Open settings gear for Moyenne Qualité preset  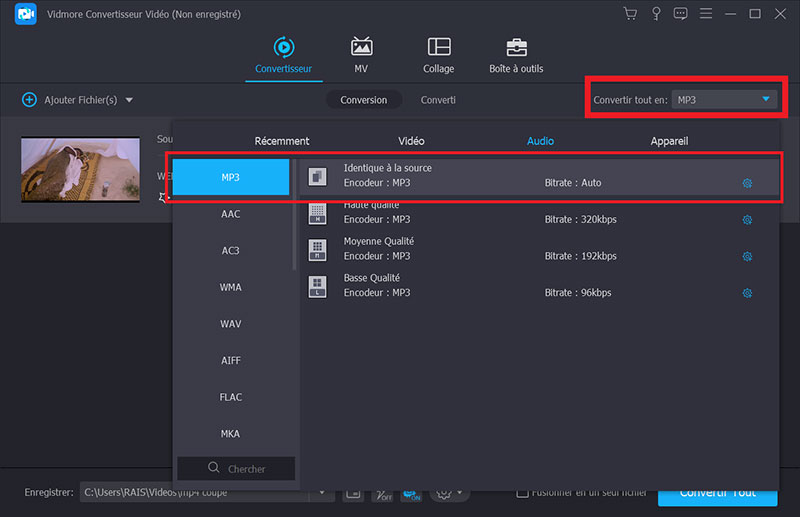(x=747, y=257)
